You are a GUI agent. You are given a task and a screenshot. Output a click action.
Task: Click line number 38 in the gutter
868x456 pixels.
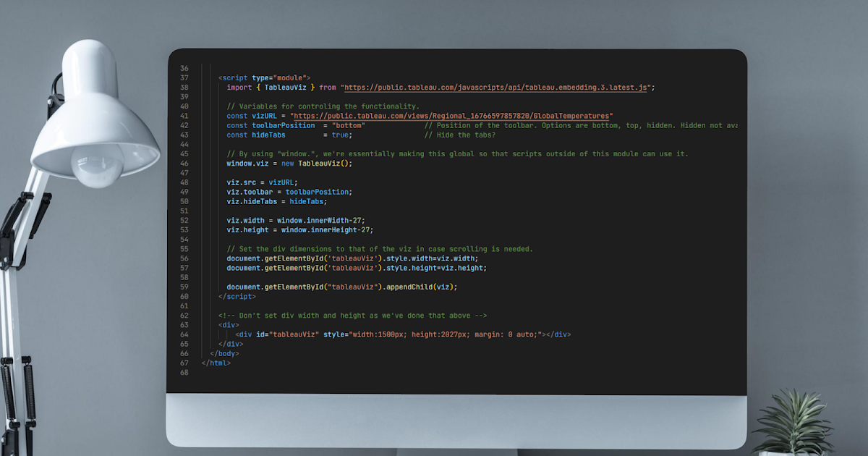click(184, 87)
